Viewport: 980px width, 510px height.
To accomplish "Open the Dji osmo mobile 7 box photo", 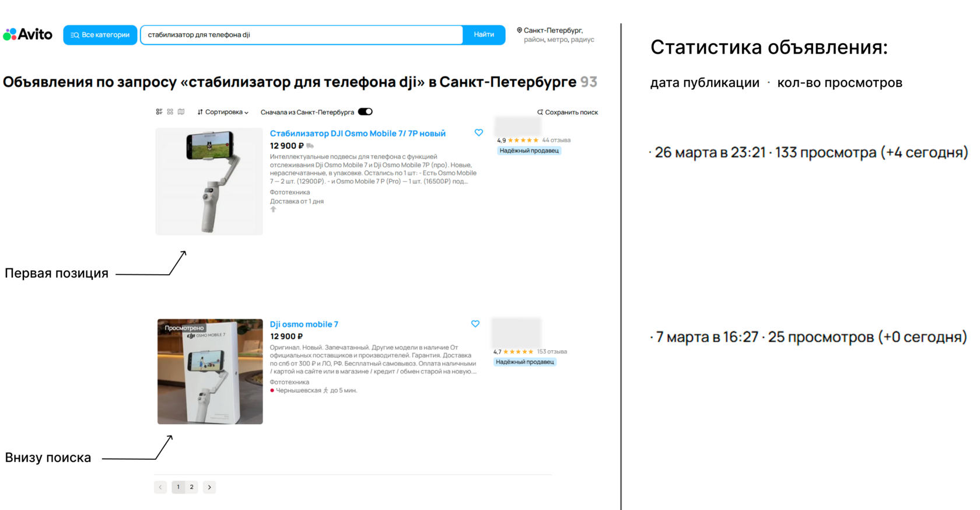I will tap(210, 371).
